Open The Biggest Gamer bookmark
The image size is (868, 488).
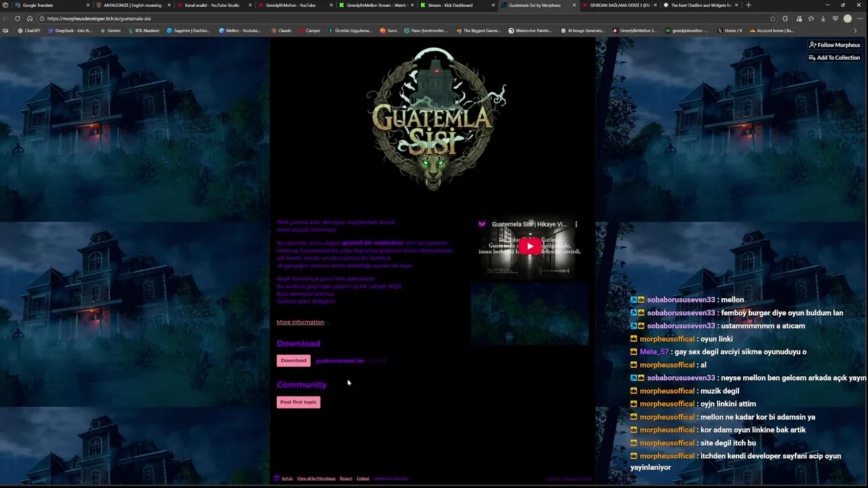coord(478,30)
